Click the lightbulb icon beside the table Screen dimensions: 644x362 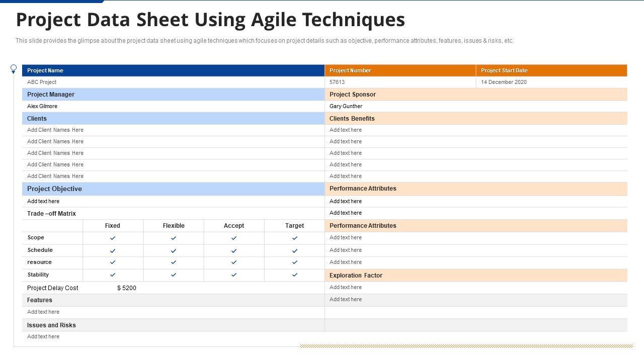tap(14, 69)
